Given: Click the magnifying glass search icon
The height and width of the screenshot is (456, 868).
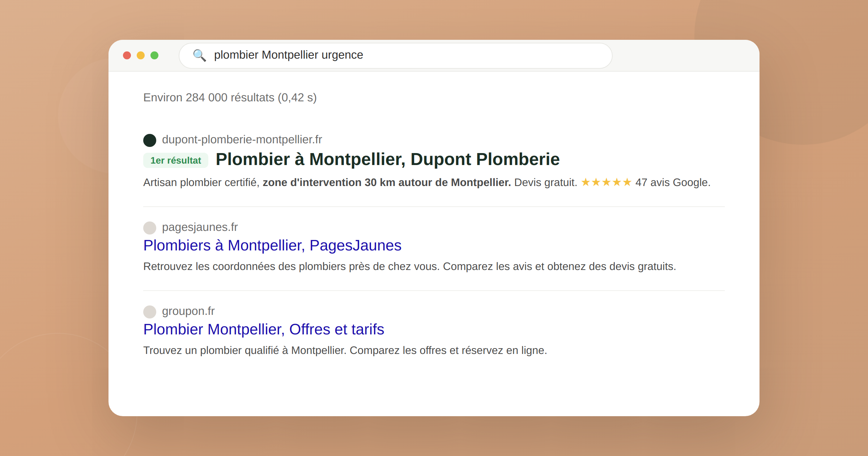Looking at the screenshot, I should pos(199,55).
